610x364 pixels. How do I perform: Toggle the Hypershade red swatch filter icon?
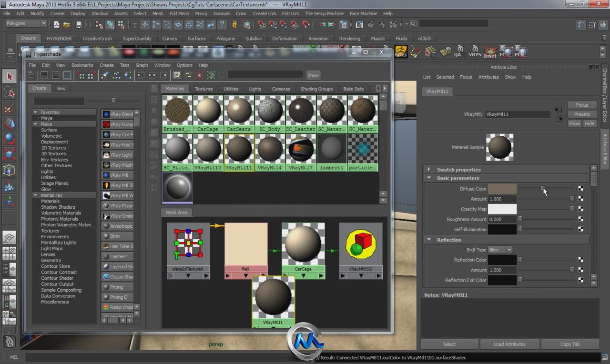pos(200,75)
